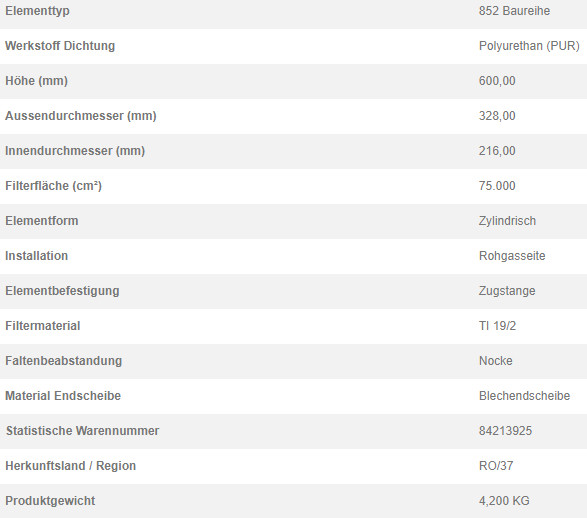
Task: Click the value '852 Baureihe'
Action: (514, 11)
